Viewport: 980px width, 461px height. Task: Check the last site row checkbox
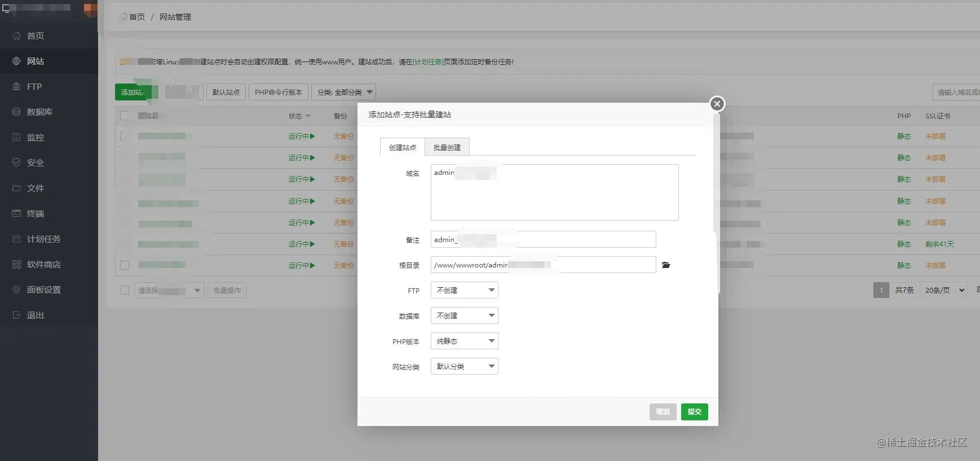click(125, 265)
